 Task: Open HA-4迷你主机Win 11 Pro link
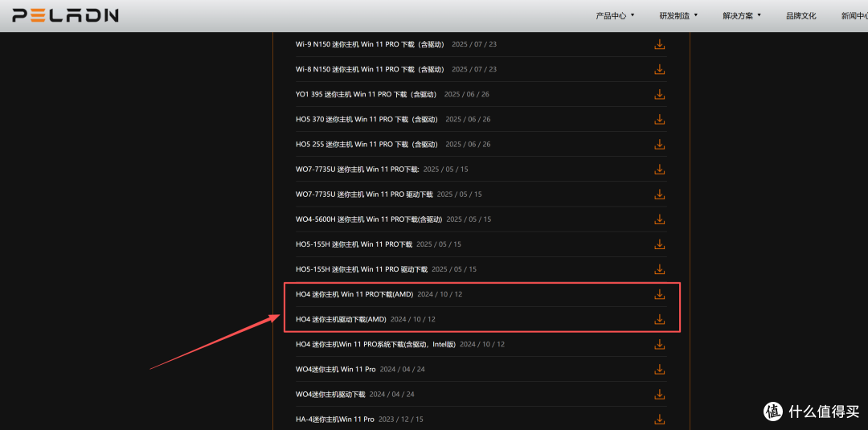tap(335, 419)
